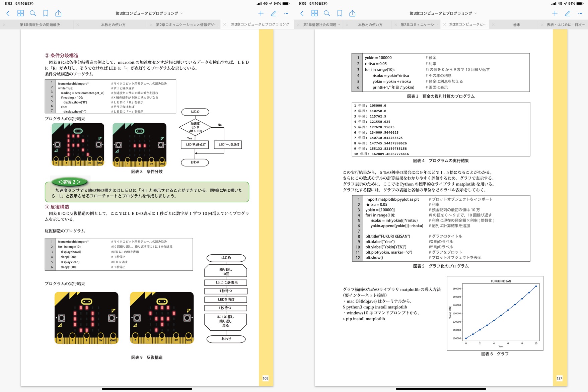588x392 pixels.
Task: Open thumbnail grid view in right window
Action: [314, 13]
